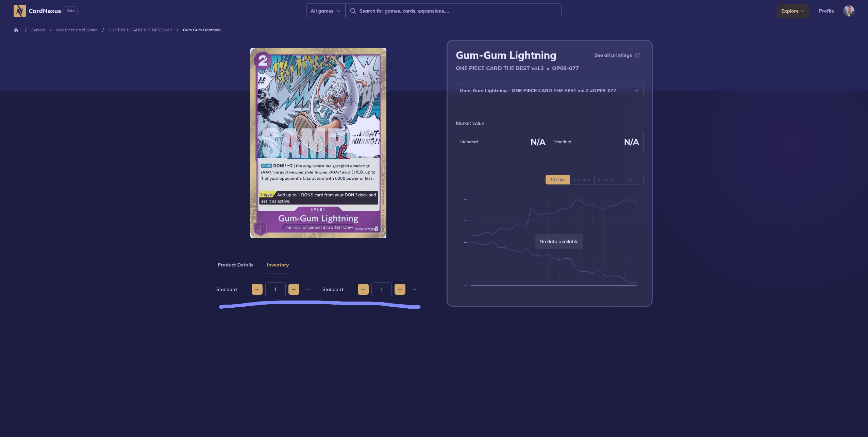This screenshot has width=868, height=437.
Task: Click the Gum-Gum Lightning card image
Action: click(318, 143)
